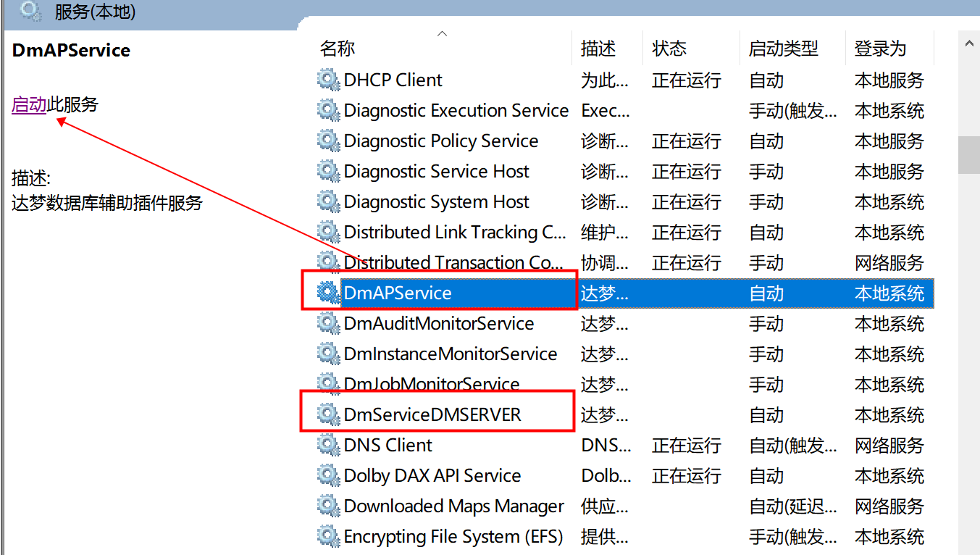Screen dimensions: 980x555
Task: Select the Diagnostic Policy Service name
Action: click(x=441, y=141)
